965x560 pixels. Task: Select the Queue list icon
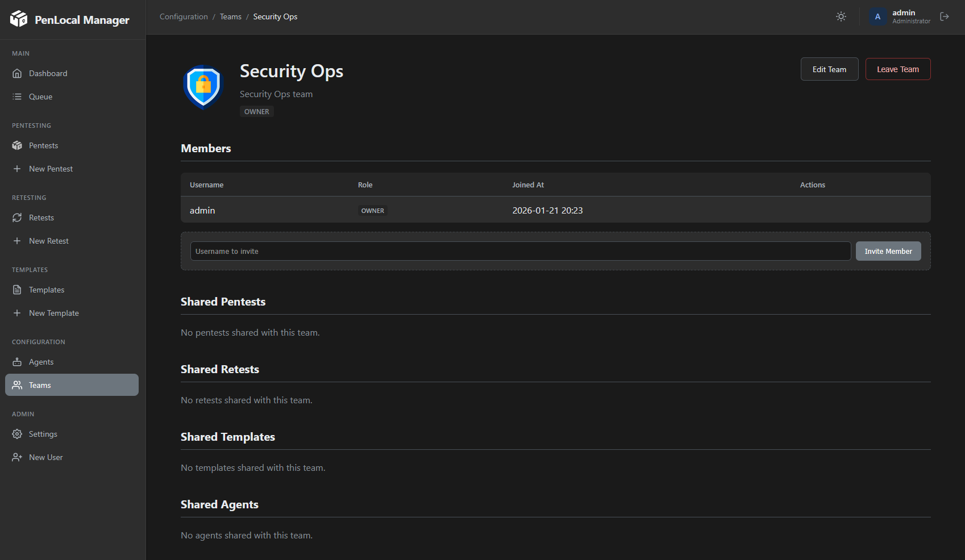tap(18, 96)
